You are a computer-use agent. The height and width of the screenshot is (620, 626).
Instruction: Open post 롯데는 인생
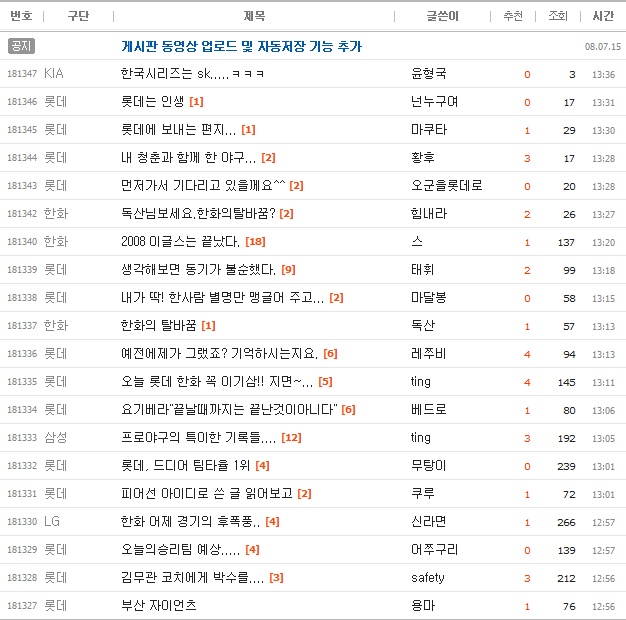pos(153,101)
